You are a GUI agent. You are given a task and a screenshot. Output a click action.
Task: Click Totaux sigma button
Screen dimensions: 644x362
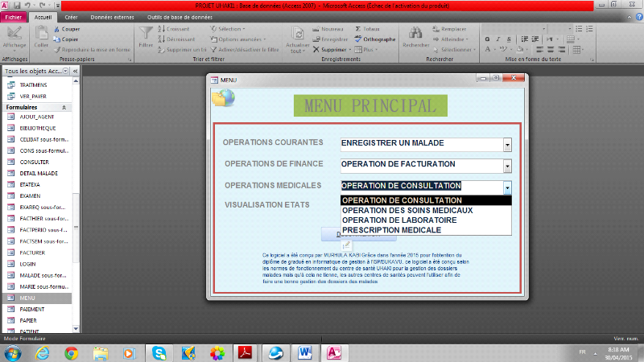(x=367, y=29)
